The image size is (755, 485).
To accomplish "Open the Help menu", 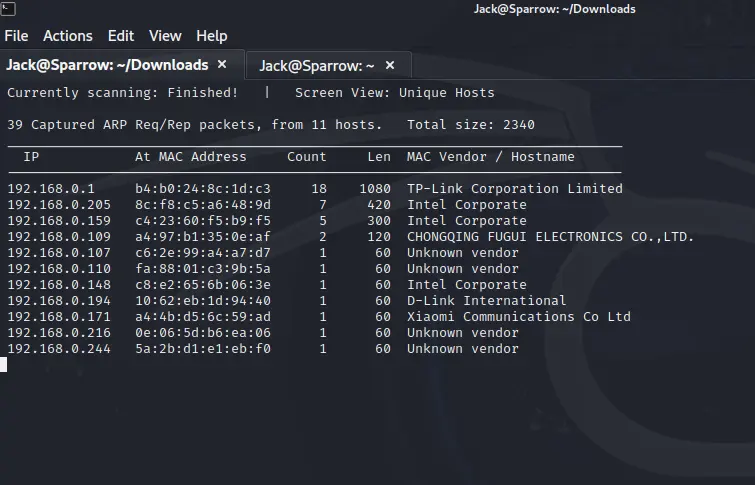I will 212,36.
